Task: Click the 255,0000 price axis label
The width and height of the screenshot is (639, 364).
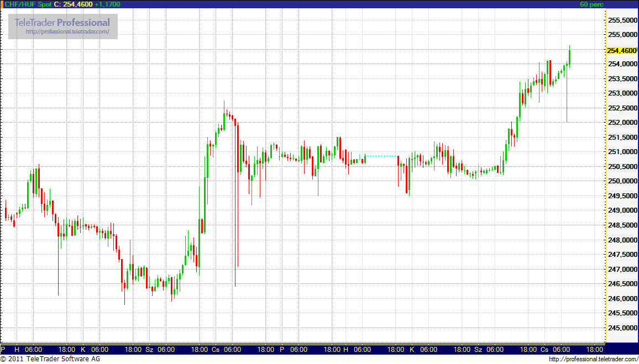Action: [x=622, y=35]
